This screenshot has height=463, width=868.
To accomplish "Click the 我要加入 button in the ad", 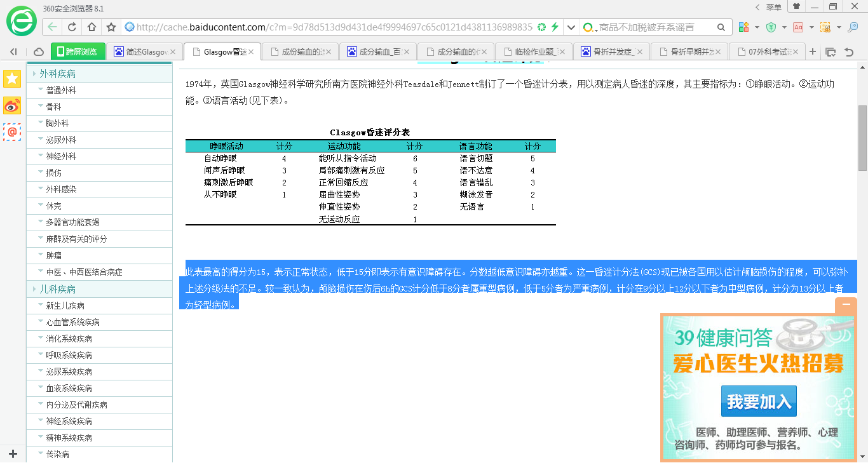I will [x=758, y=401].
